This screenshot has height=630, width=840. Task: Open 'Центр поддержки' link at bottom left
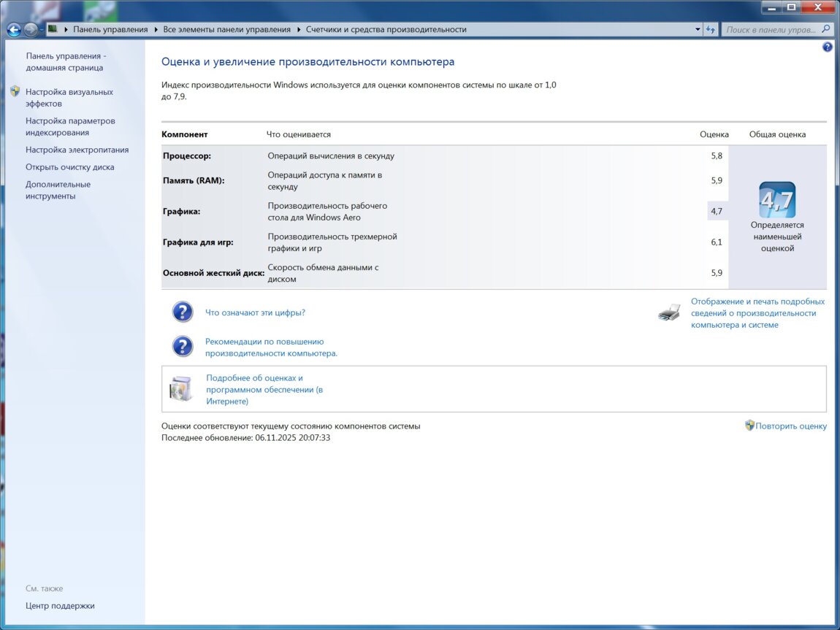pyautogui.click(x=60, y=606)
